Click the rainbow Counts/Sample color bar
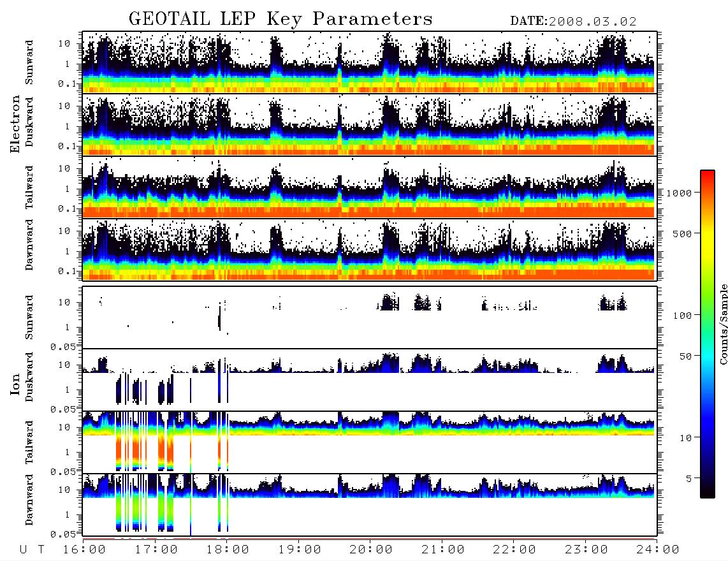 (x=707, y=334)
